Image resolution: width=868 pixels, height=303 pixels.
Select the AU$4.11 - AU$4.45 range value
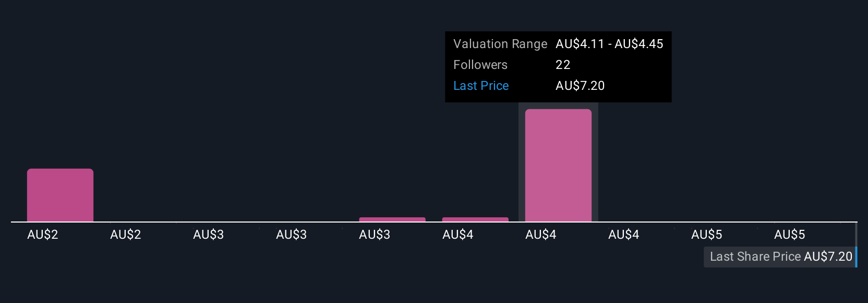(x=609, y=44)
